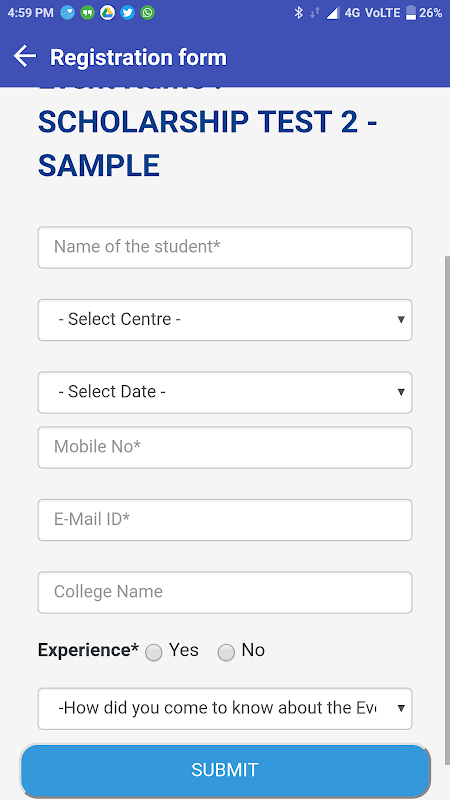Focus the College Name field

(225, 592)
